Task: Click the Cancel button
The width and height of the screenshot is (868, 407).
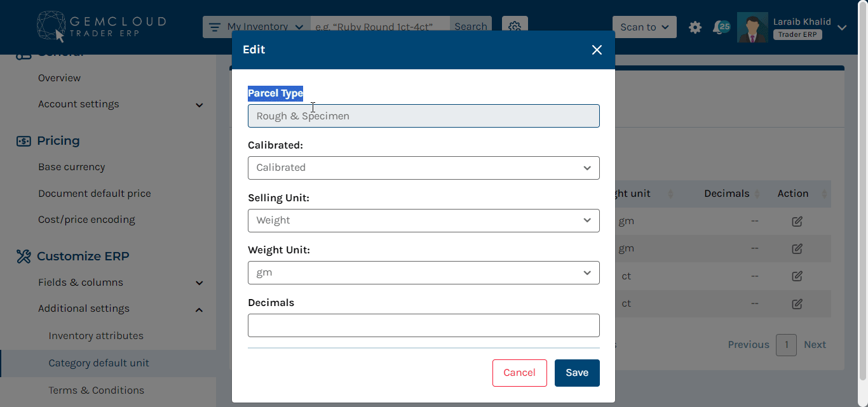Action: [x=519, y=373]
